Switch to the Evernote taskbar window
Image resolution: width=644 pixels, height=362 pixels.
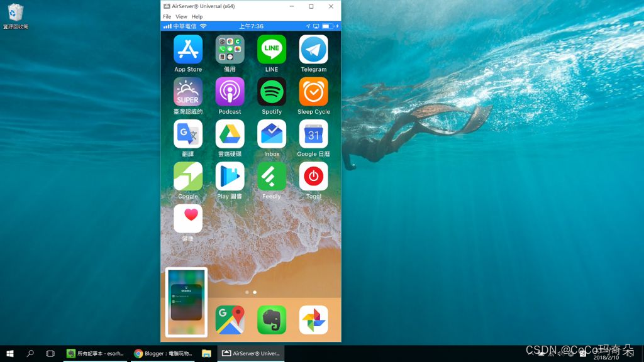(96, 353)
